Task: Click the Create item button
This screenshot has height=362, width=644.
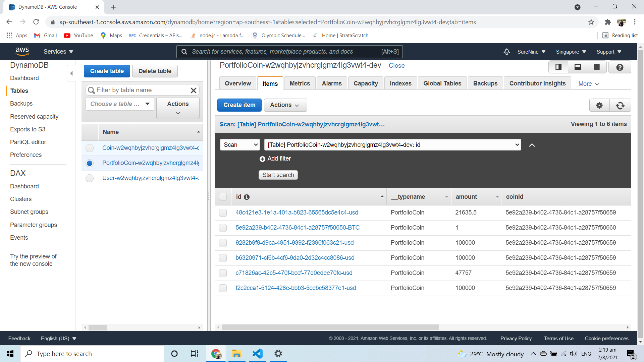Action: point(239,105)
